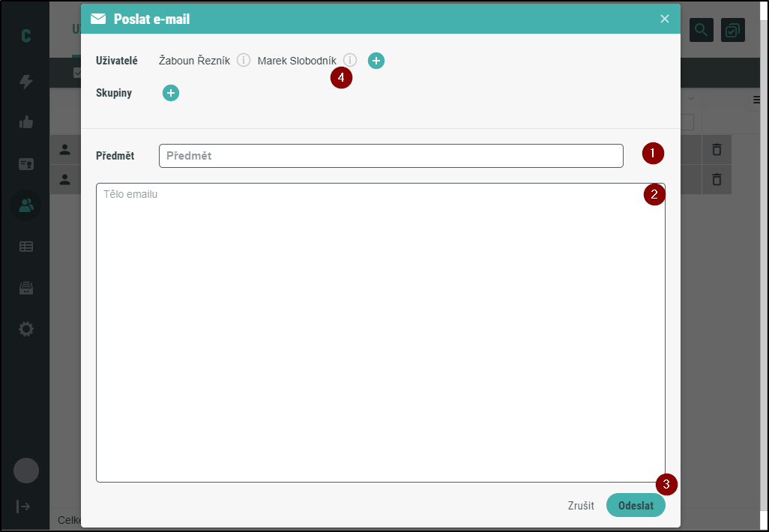
Task: Click the logout arrow icon
Action: (24, 507)
